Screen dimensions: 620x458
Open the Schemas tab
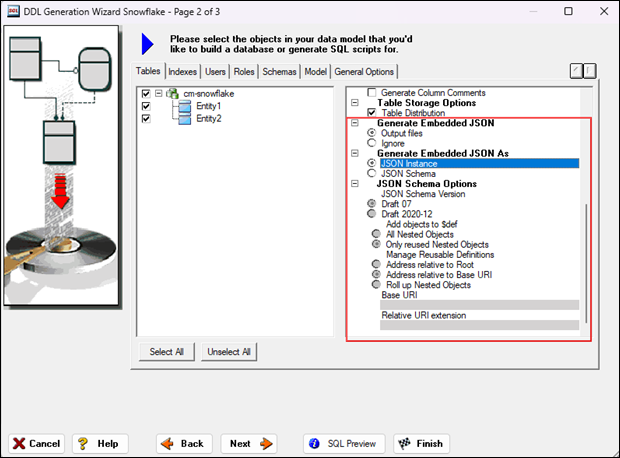tap(279, 72)
